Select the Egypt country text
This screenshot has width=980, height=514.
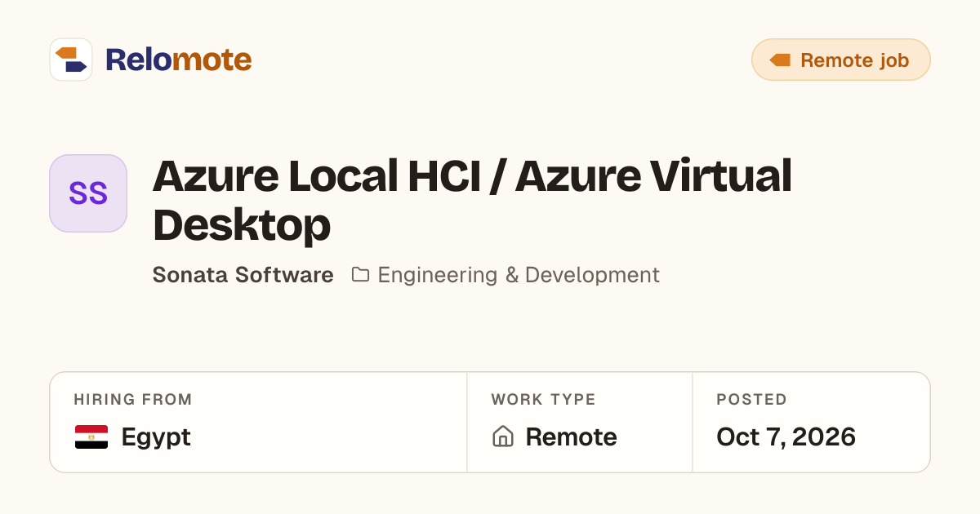click(156, 437)
